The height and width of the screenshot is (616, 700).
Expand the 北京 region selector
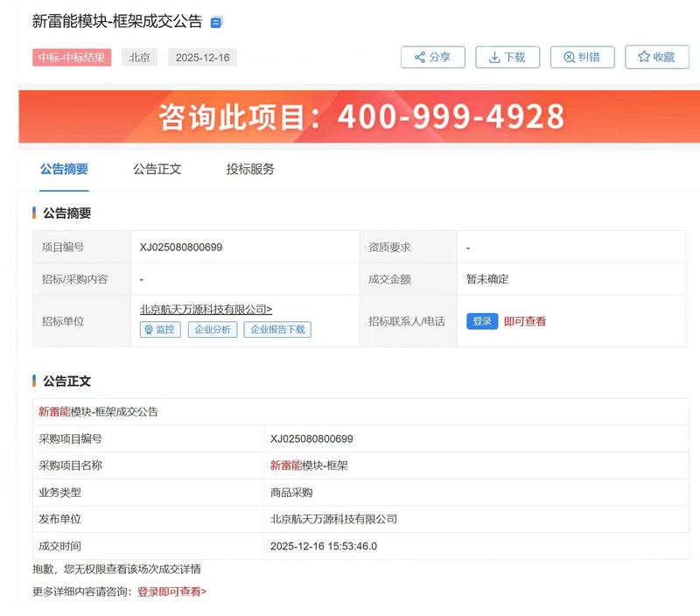point(141,58)
